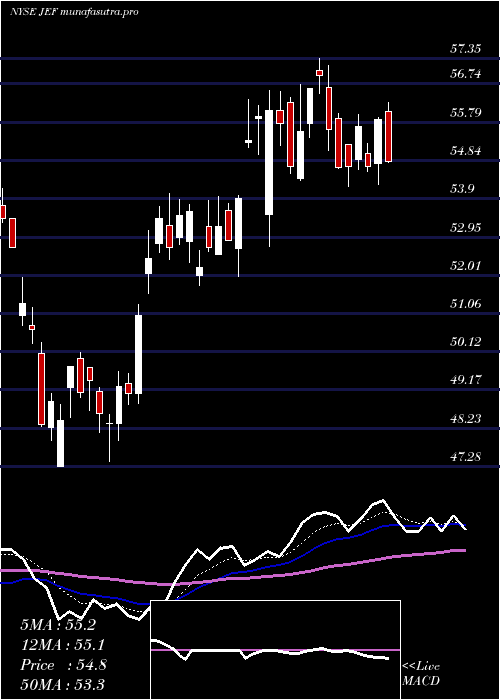Click the 47.28 price level label
Screen dimensions: 500x700
pyautogui.click(x=466, y=457)
